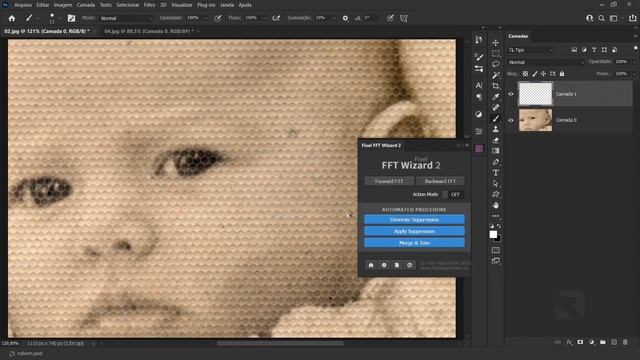Viewport: 640px width, 360px height.
Task: Open the purple FFT Wizard plugin icon
Action: pos(479,149)
